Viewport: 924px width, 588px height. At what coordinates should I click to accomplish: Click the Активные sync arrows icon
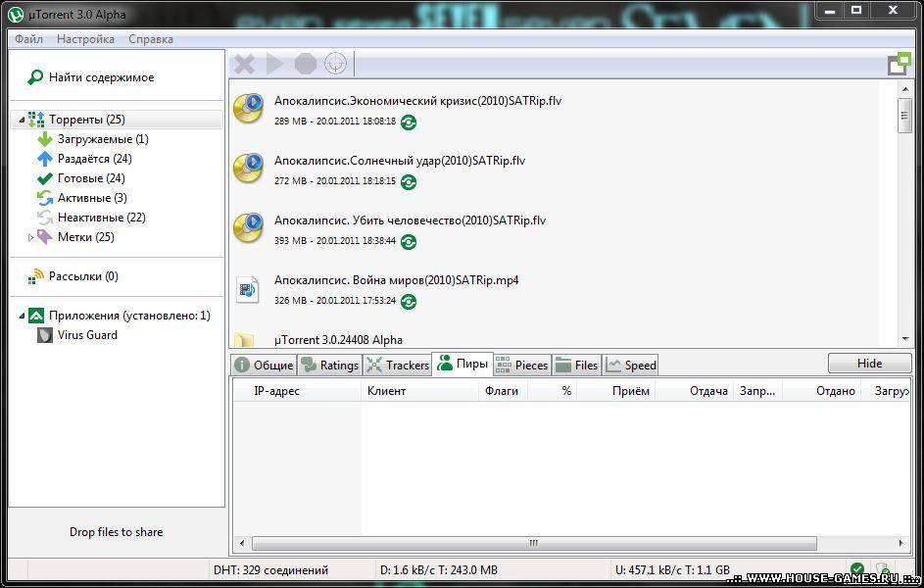(x=45, y=198)
